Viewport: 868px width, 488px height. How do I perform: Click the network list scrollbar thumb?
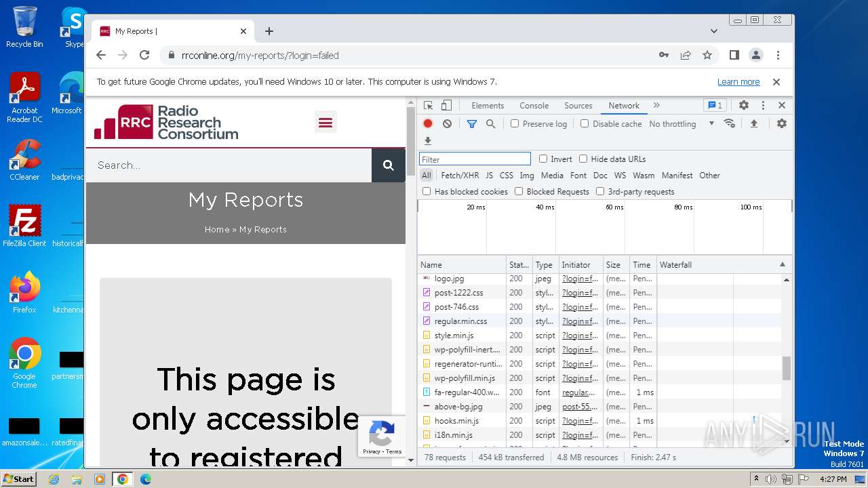coord(787,368)
